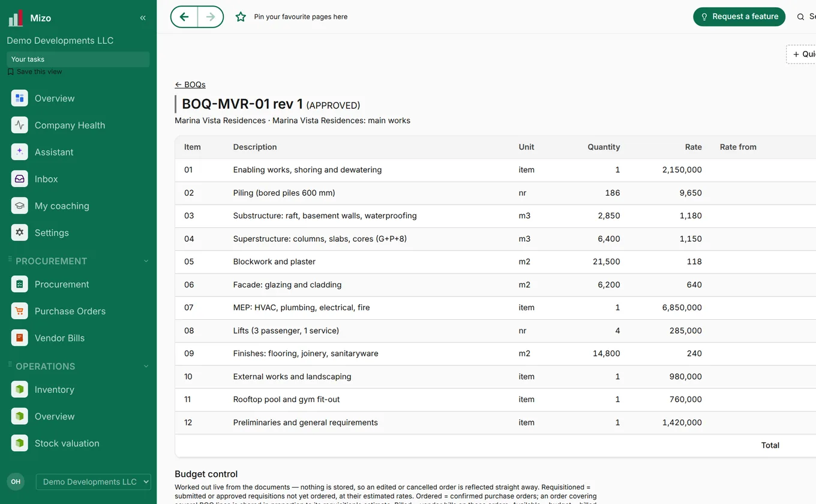Click the Budget control heading
816x504 pixels.
(x=206, y=474)
